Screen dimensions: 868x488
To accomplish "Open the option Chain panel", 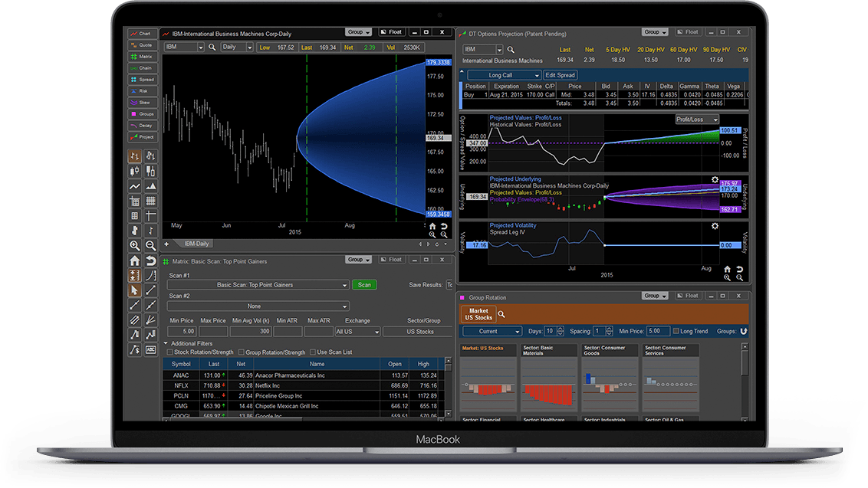I will (x=143, y=68).
